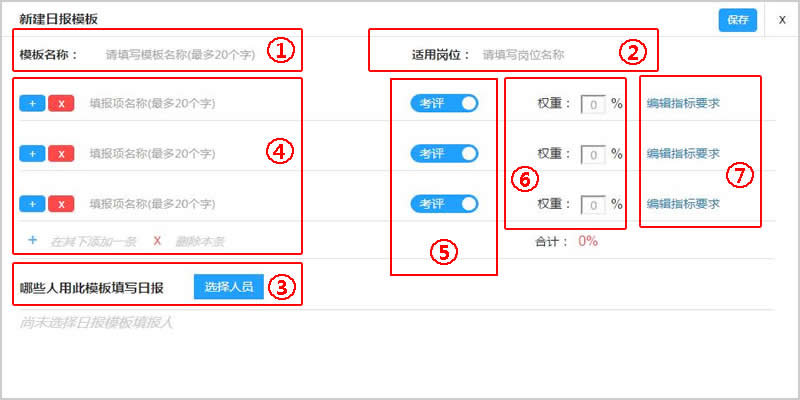Close the 新建日报模板 dialog
Screen dimensions: 800x400
tap(782, 20)
